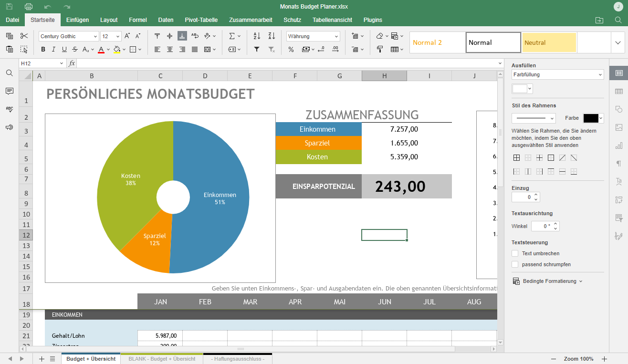Align text left

(x=157, y=49)
